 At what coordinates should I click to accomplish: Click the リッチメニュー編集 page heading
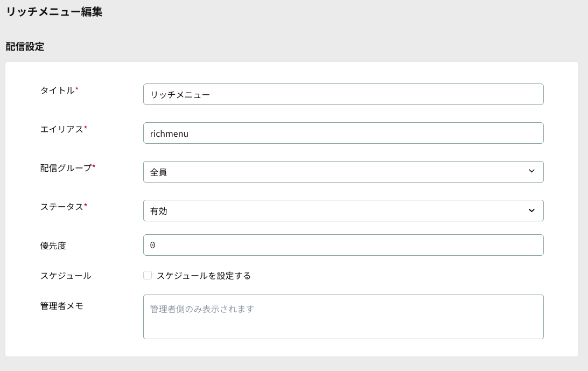[54, 12]
